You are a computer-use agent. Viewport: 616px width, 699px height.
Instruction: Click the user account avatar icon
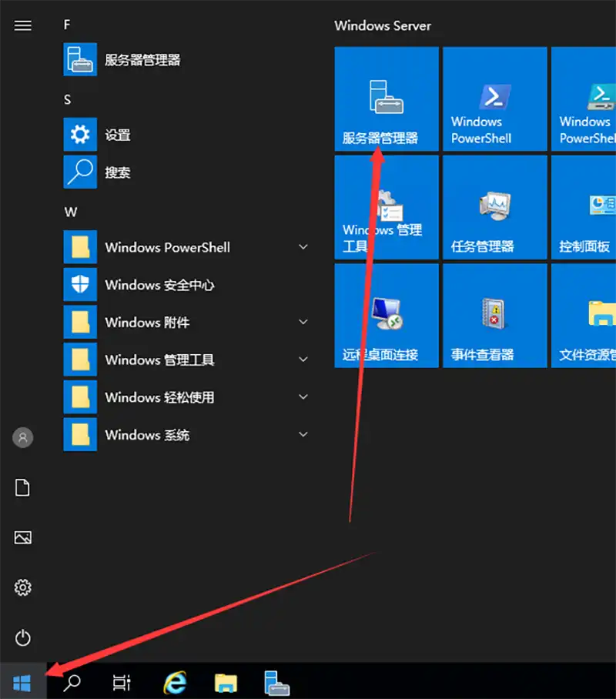coord(23,438)
